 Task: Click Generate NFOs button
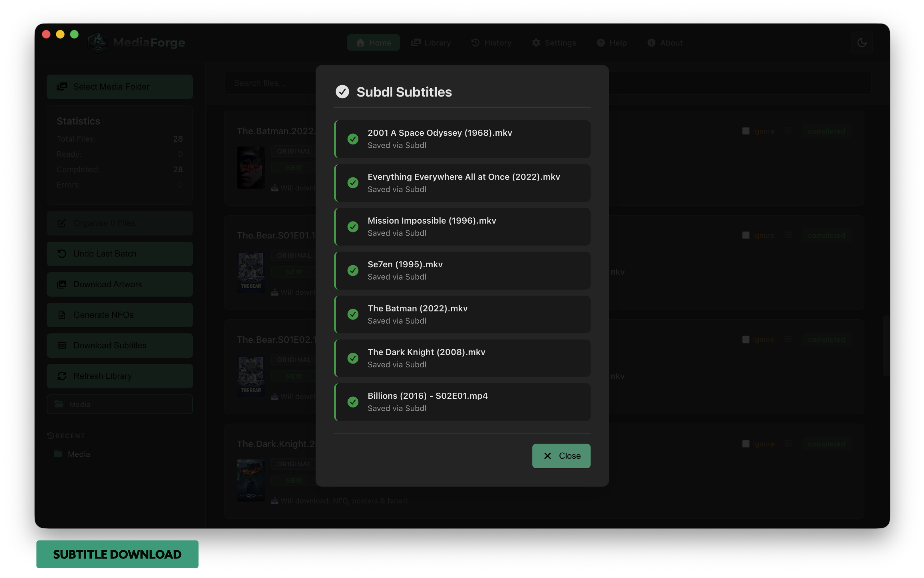pyautogui.click(x=119, y=315)
